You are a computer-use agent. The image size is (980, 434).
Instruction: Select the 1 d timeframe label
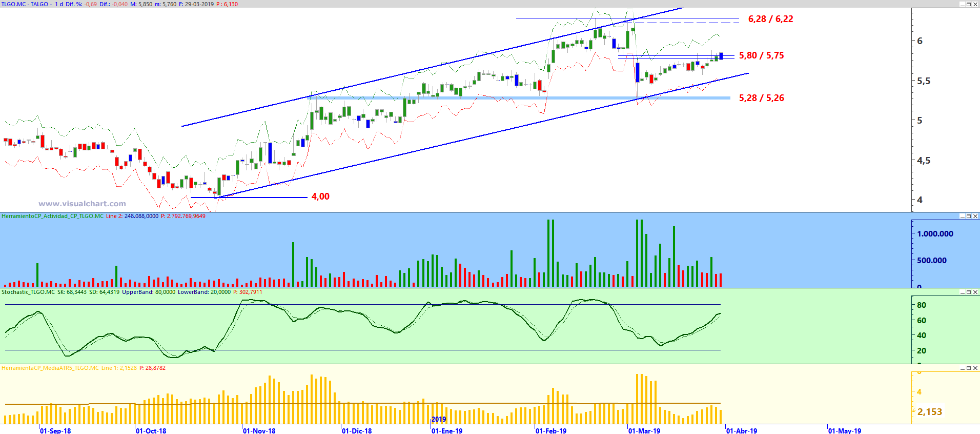59,4
